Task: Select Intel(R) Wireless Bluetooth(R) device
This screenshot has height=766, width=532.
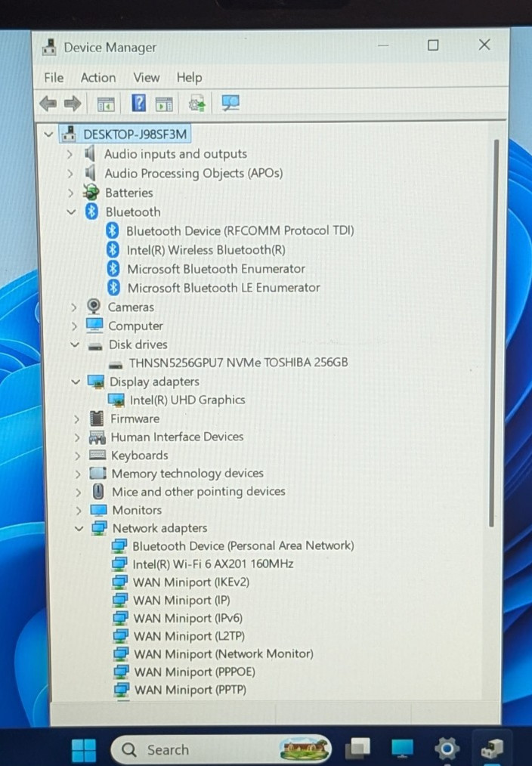Action: pos(206,250)
